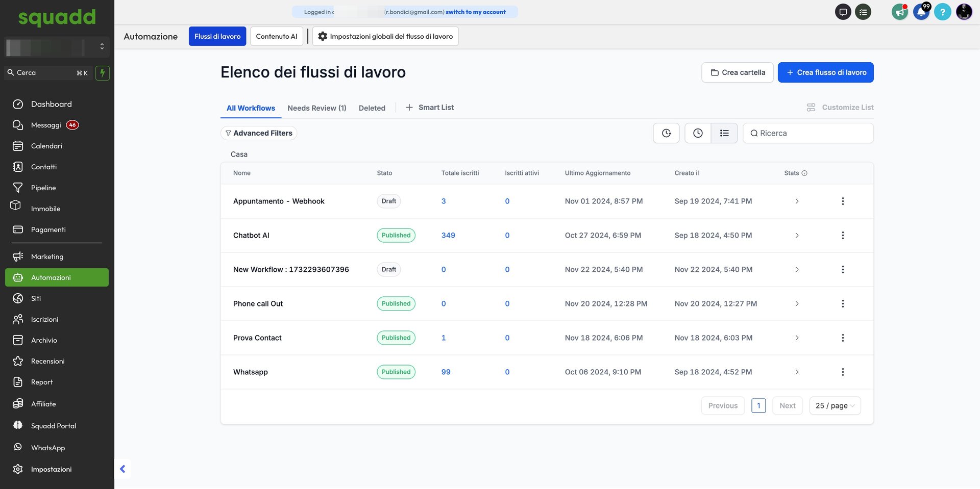Click the green lightning bolt quick actions icon

coord(103,73)
